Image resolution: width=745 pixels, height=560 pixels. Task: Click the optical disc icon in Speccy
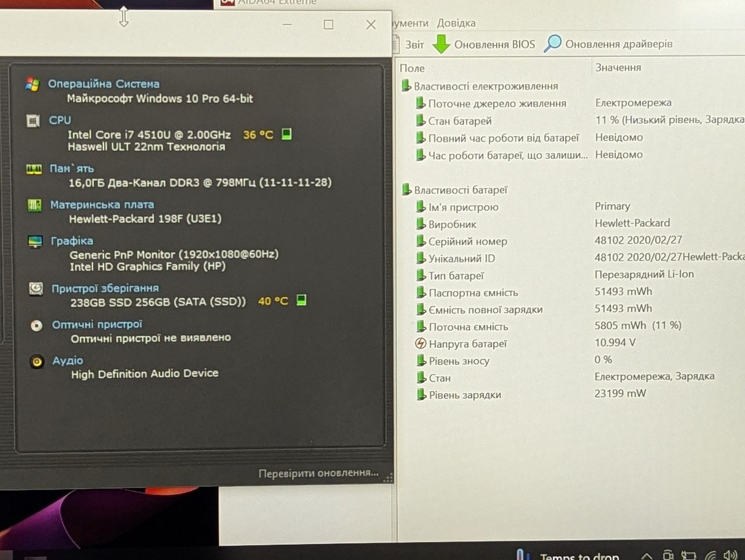coord(37,326)
